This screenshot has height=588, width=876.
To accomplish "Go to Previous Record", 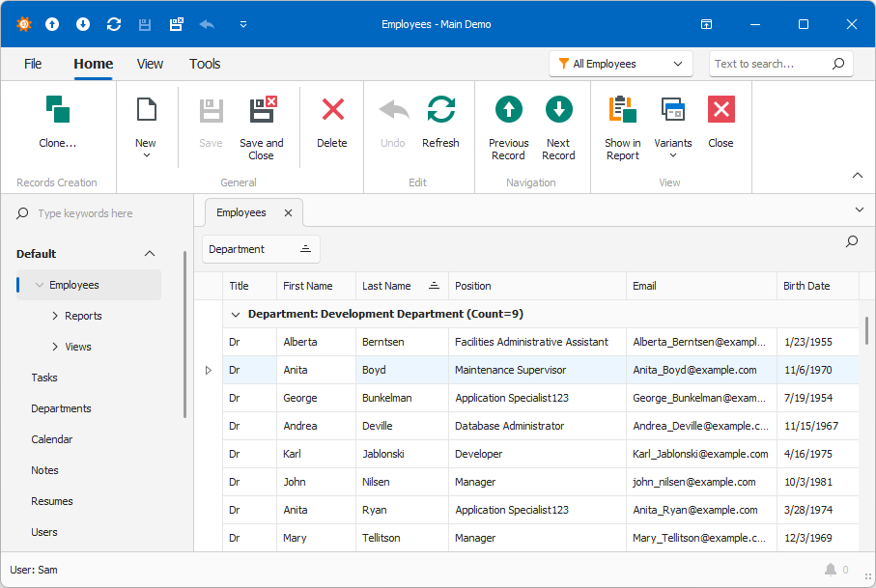I will [508, 127].
